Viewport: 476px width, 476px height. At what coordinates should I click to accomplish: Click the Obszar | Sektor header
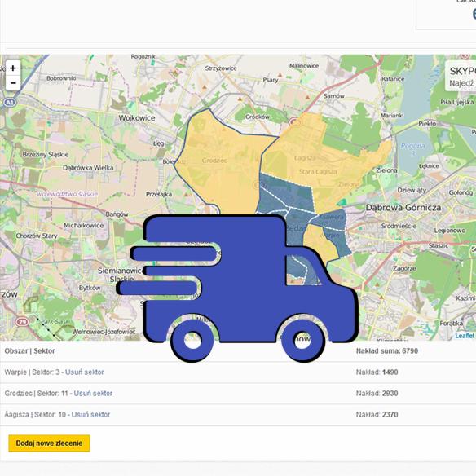(x=29, y=351)
